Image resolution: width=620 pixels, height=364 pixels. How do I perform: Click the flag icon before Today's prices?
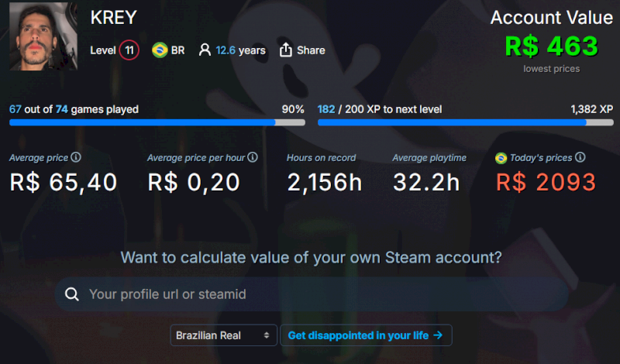(x=501, y=158)
